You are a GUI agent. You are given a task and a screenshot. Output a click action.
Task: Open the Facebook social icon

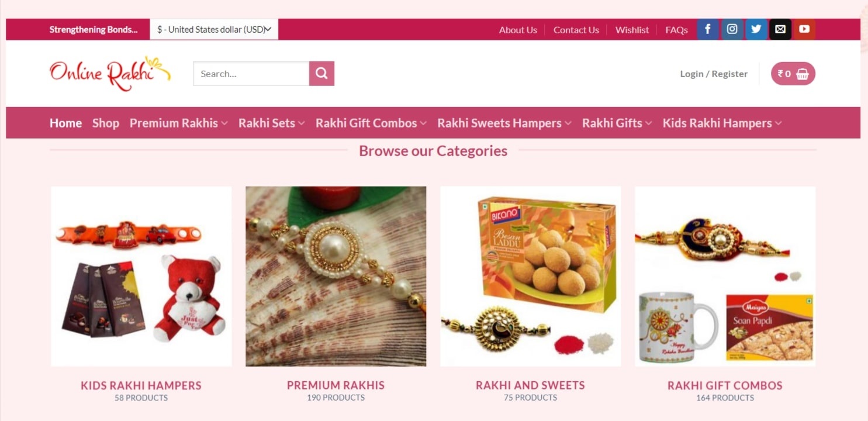[x=707, y=29]
